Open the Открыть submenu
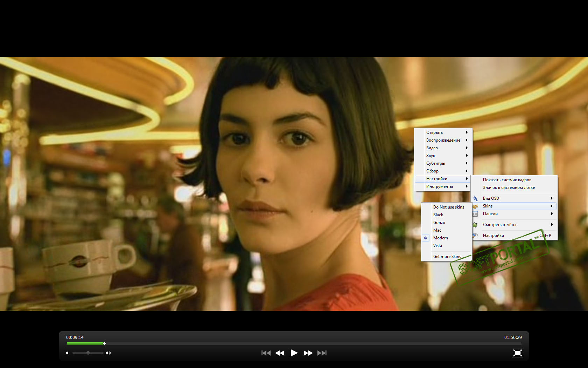 [x=443, y=132]
